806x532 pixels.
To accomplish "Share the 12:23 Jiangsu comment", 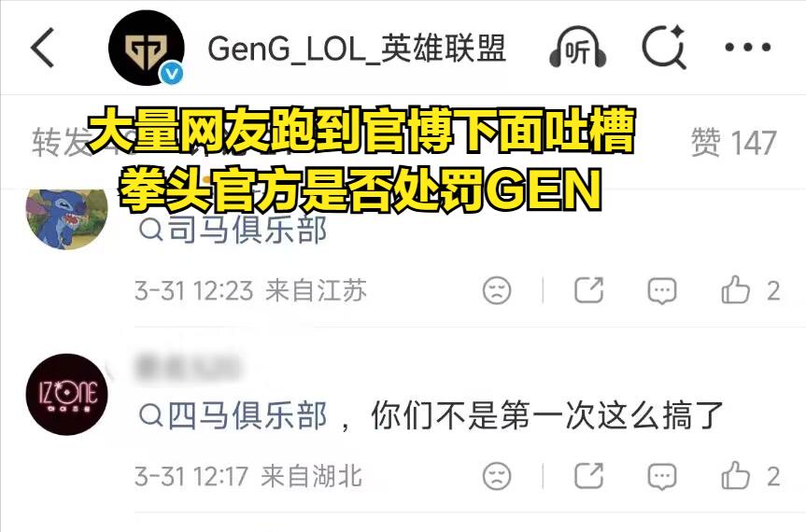I will point(588,290).
